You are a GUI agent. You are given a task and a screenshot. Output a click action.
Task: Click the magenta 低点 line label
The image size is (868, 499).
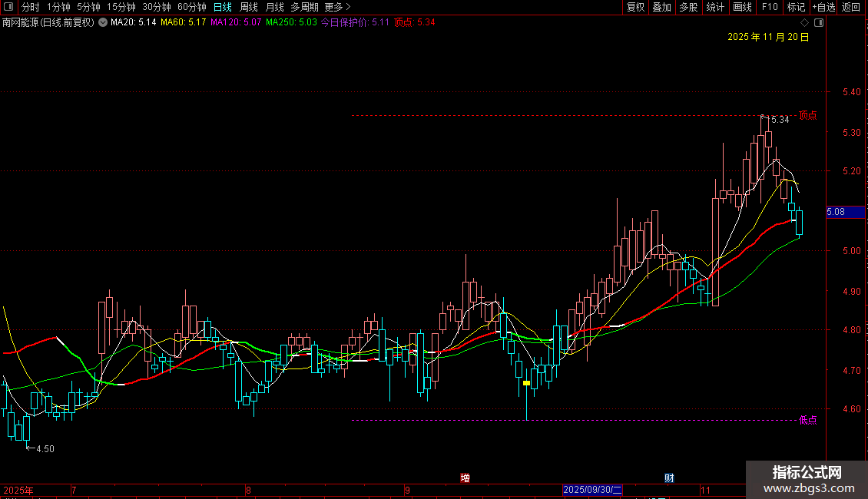point(807,420)
